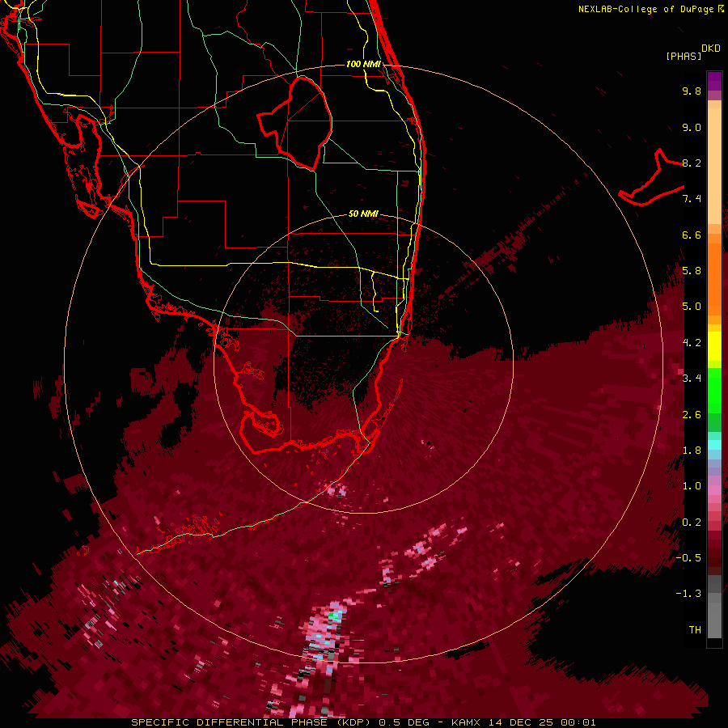Select the 8.2 scale value
Image resolution: width=728 pixels, height=728 pixels.
pyautogui.click(x=692, y=163)
